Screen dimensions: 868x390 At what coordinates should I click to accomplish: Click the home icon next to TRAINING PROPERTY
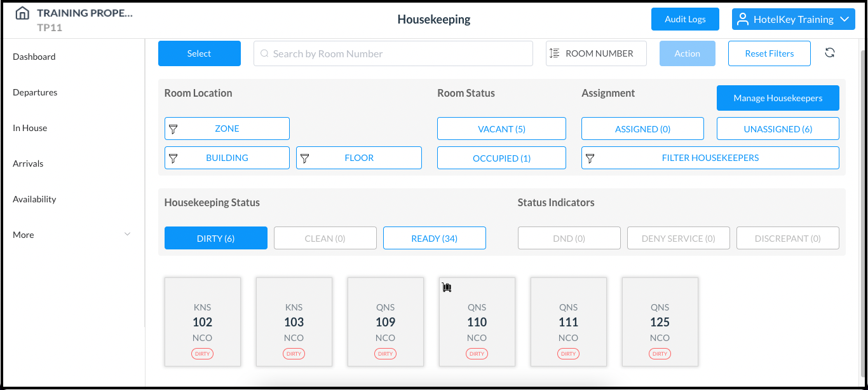pos(22,12)
